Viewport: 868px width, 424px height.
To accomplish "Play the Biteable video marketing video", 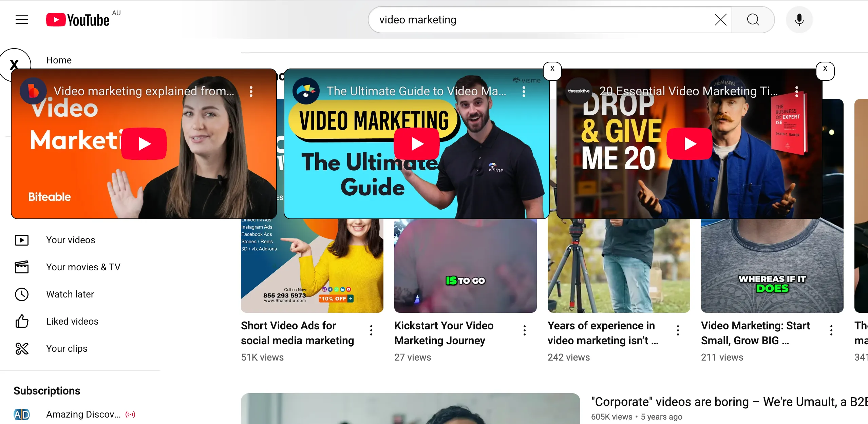I will click(144, 144).
